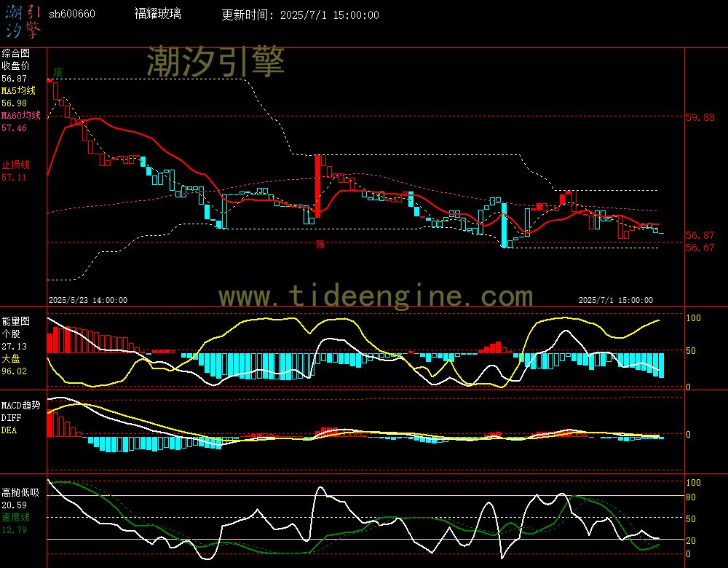This screenshot has height=568, width=728.
Task: Click the 止损线 label
Action: (15, 165)
